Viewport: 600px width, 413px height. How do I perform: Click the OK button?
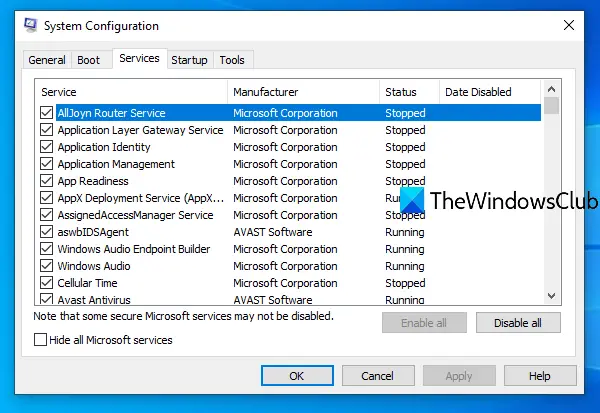(x=297, y=376)
